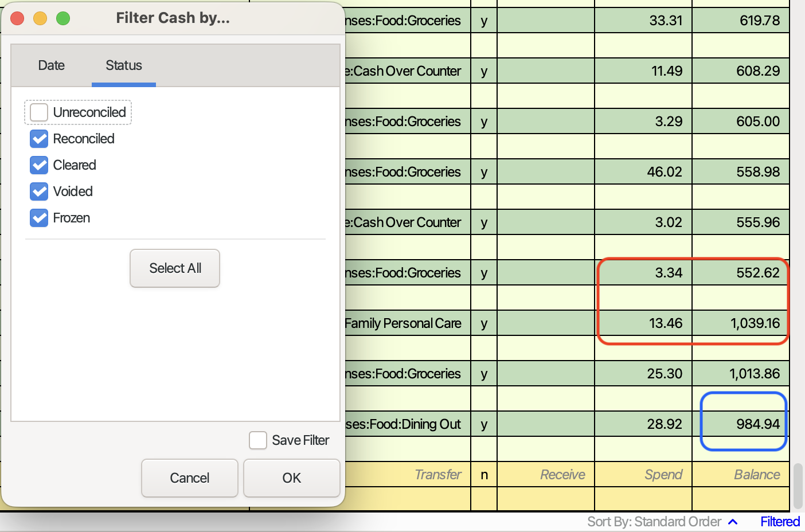Confirm filter with OK button
This screenshot has width=805, height=532.
click(291, 478)
